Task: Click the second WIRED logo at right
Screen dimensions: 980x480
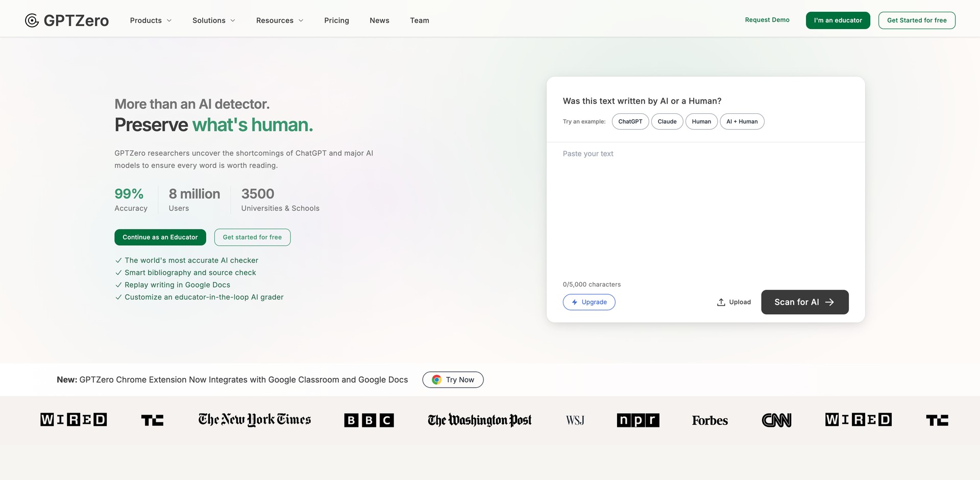Action: (x=859, y=420)
